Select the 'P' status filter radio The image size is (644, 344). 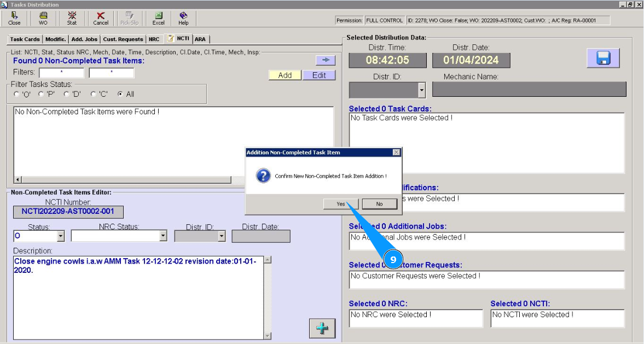(41, 94)
